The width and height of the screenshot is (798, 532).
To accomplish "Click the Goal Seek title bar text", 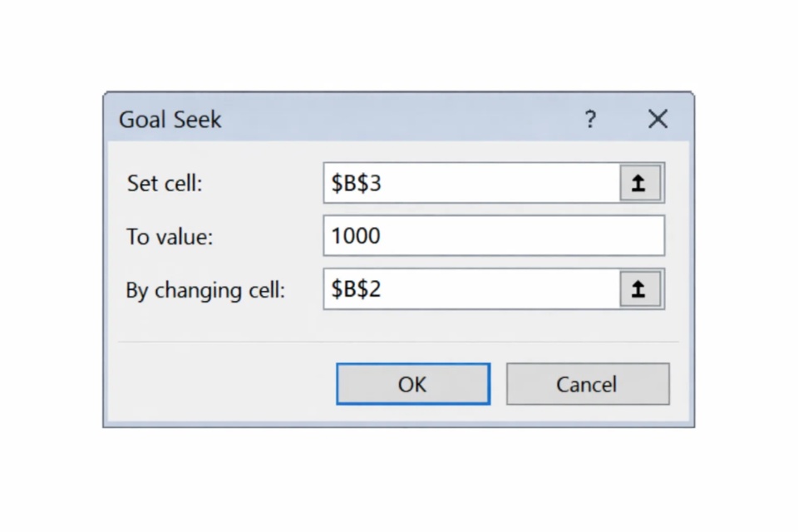I will (x=170, y=120).
